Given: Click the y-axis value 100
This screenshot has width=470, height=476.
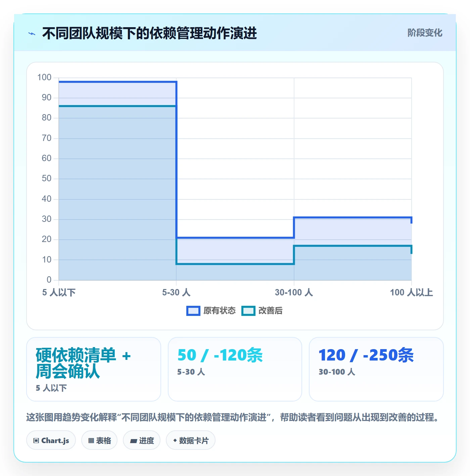Looking at the screenshot, I should point(44,78).
